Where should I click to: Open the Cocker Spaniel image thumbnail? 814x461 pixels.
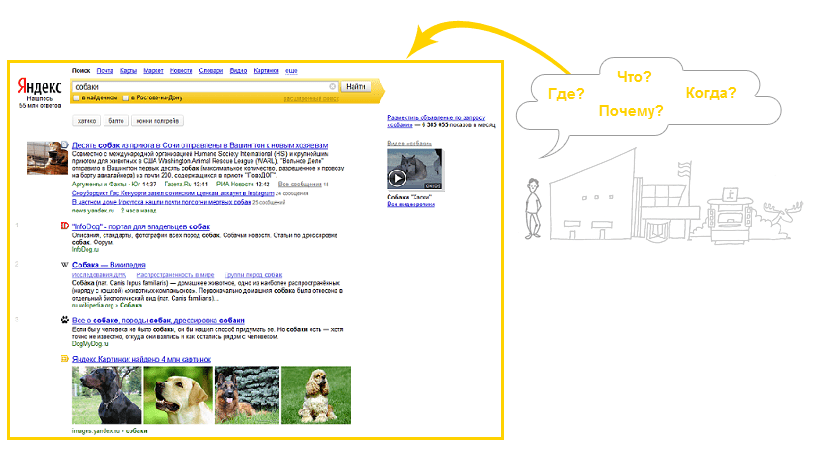(x=316, y=395)
